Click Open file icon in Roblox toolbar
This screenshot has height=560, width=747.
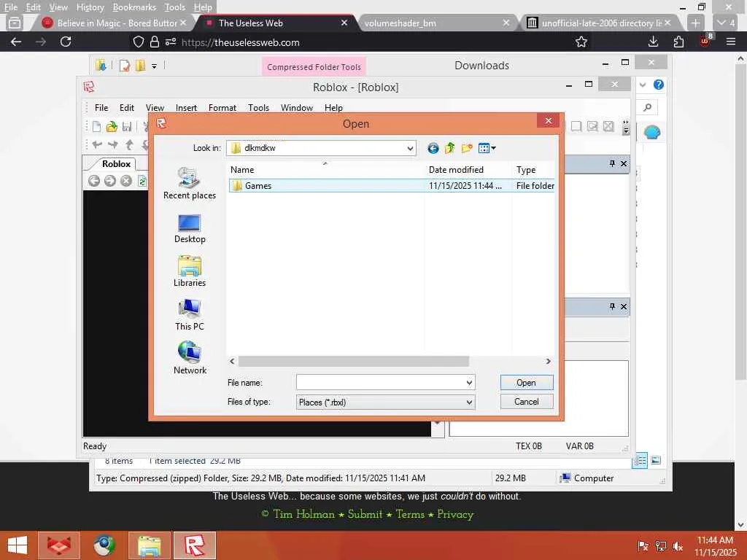point(112,126)
